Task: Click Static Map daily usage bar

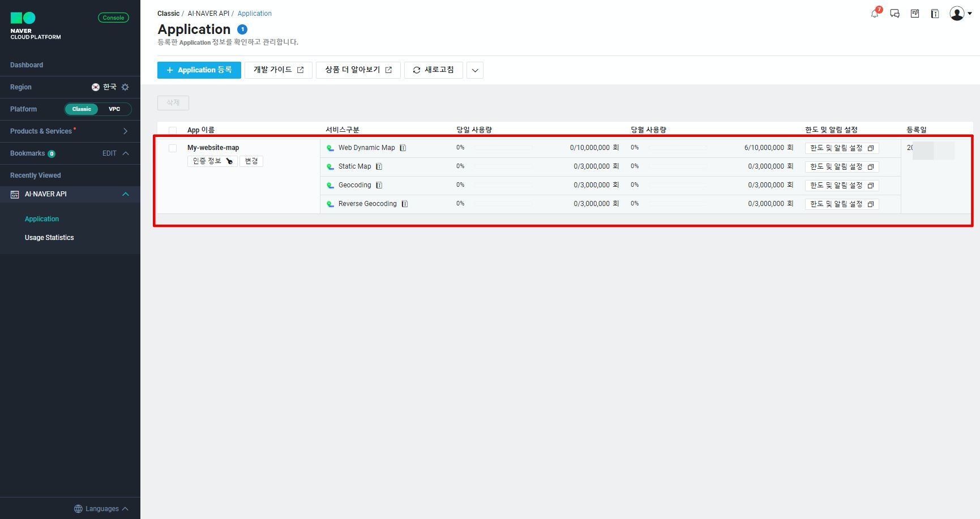Action: (x=503, y=166)
